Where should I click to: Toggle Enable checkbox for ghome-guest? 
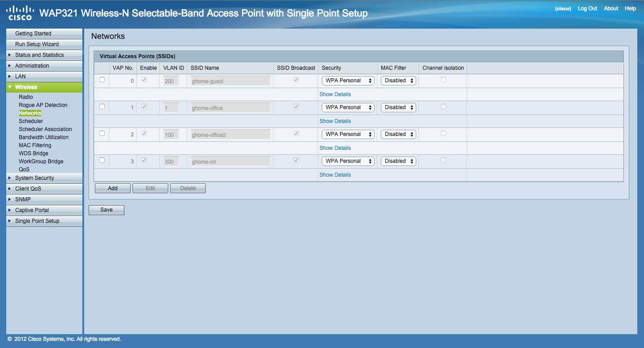(x=144, y=80)
